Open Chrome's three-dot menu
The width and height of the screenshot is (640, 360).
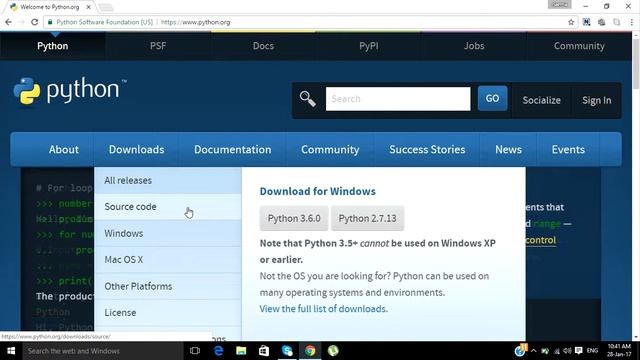point(632,22)
